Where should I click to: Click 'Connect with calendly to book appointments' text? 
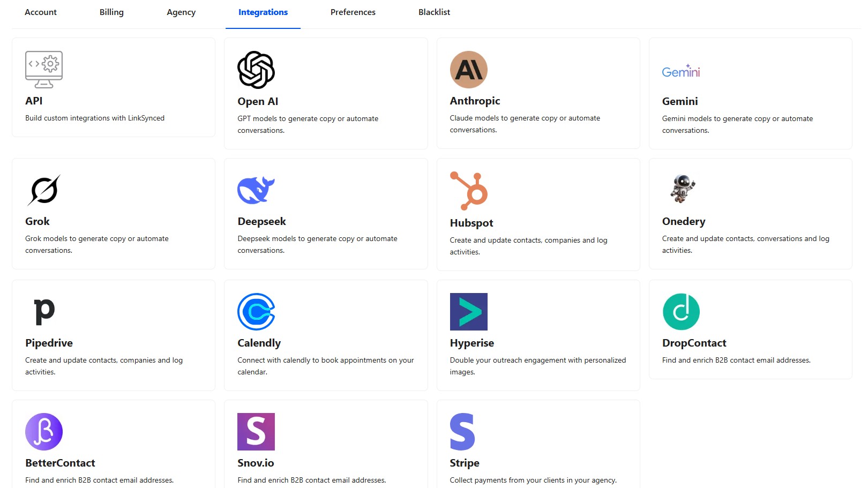point(326,366)
